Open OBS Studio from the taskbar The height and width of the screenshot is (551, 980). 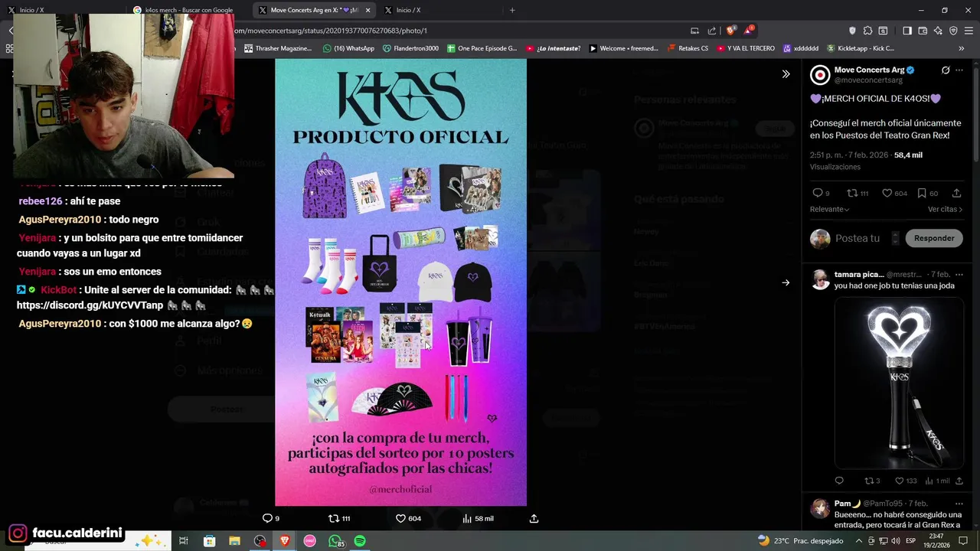(260, 541)
